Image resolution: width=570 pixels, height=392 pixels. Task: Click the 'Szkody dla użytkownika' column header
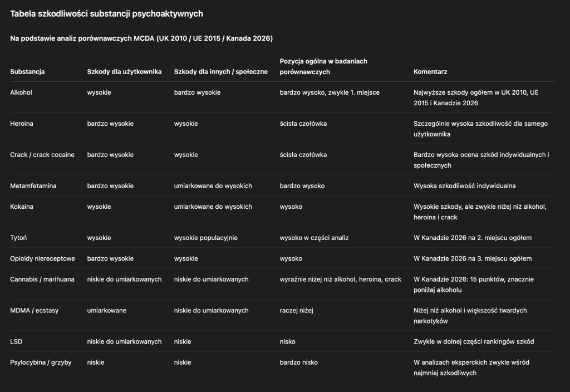[x=124, y=72]
